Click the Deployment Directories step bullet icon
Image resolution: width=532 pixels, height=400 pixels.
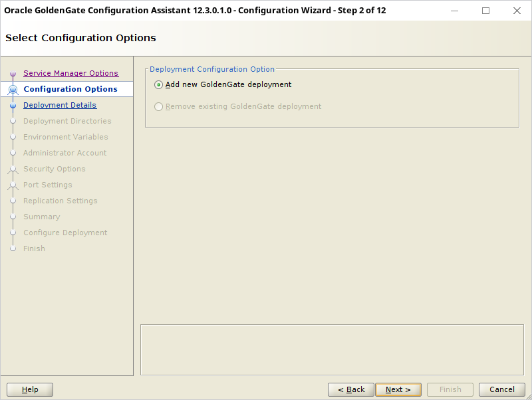click(x=13, y=121)
